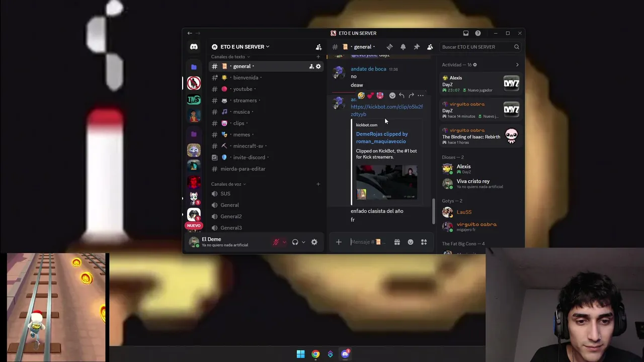The width and height of the screenshot is (644, 362).
Task: Click the Buscar ETO E UN SERVER search field
Action: click(x=480, y=47)
